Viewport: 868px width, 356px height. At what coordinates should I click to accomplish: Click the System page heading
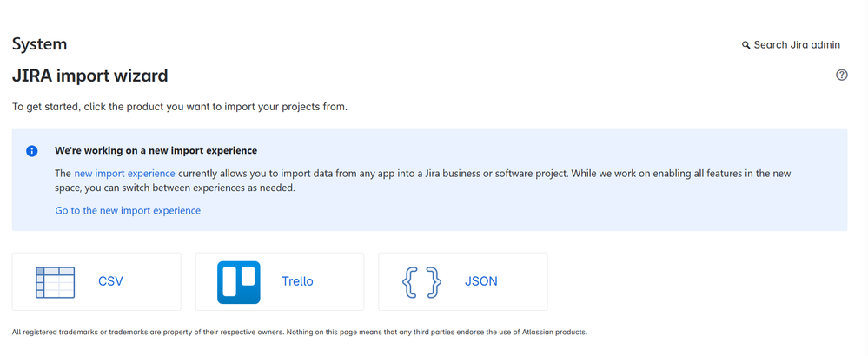39,44
